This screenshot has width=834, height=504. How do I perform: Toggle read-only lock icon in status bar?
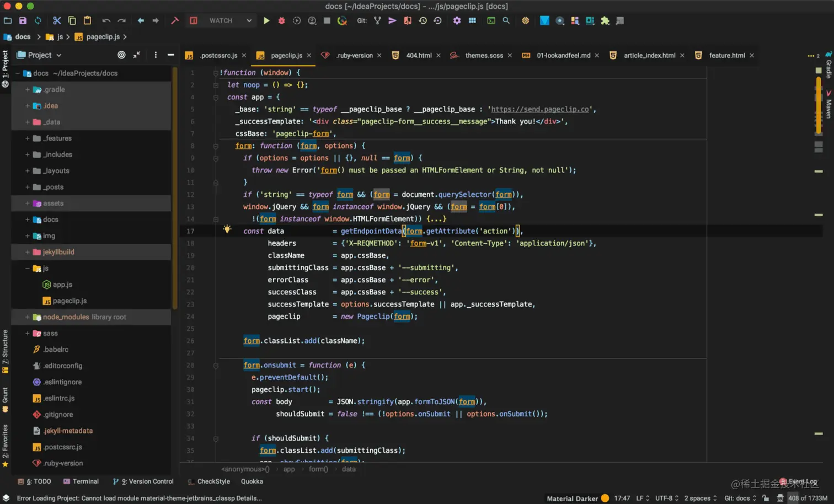[766, 498]
